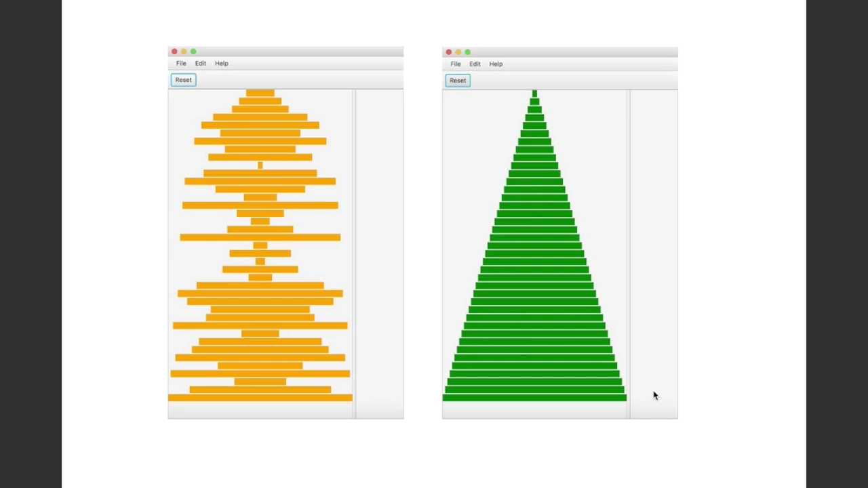Open Edit menu in right green-bars window
The image size is (868, 488).
click(x=475, y=64)
